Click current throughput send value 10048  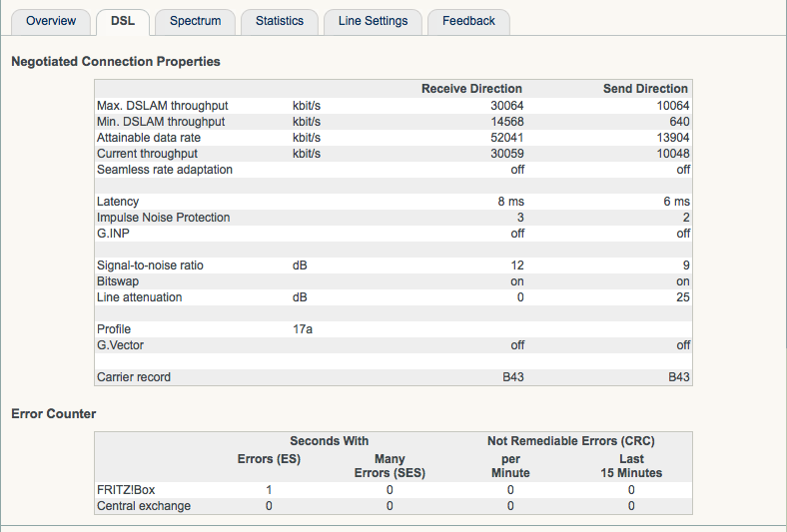pos(672,154)
